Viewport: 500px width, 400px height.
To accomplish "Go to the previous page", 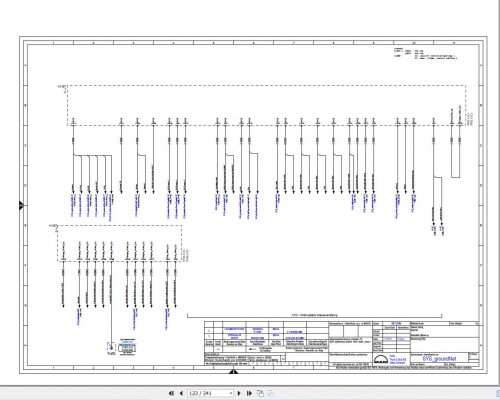I will click(181, 393).
